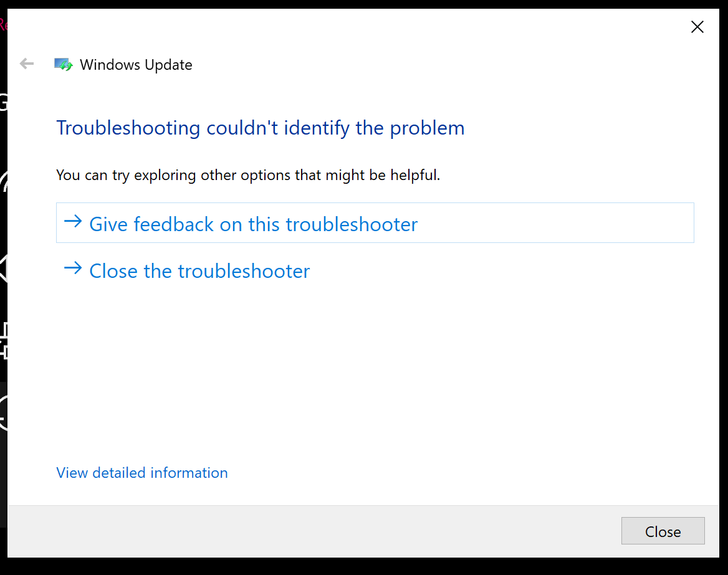Click the arrow icon beside Close the troubleshooter
This screenshot has height=575, width=728.
[73, 269]
